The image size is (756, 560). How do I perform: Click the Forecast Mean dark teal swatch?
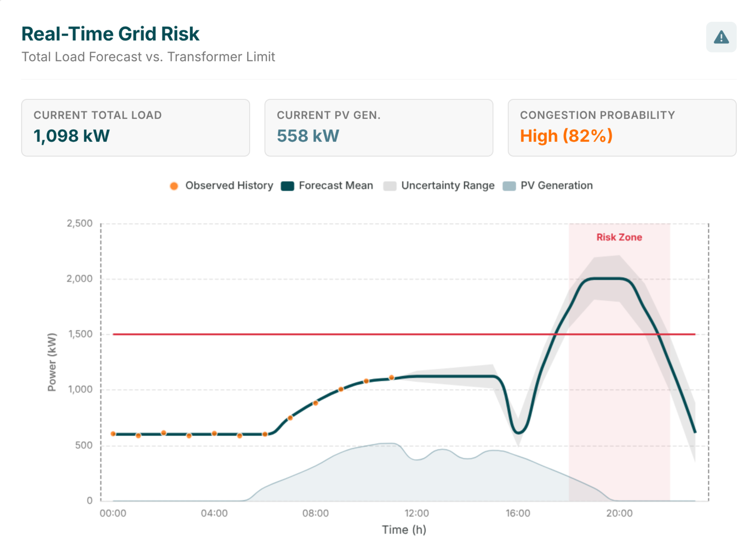click(x=287, y=186)
